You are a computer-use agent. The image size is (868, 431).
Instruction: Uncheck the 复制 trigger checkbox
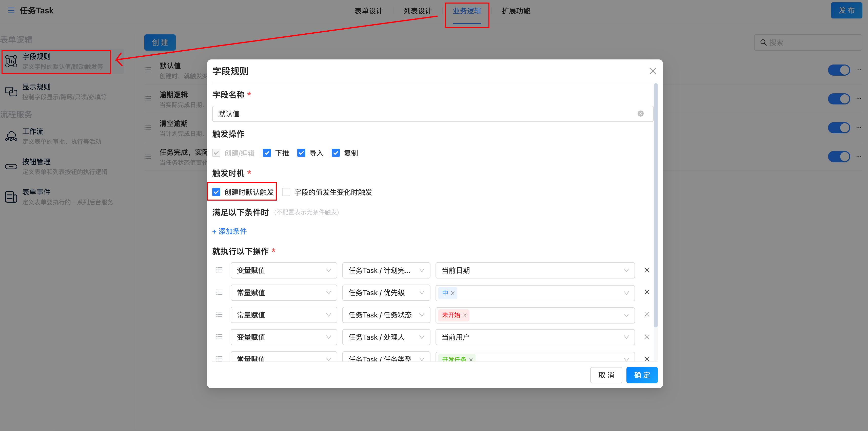(x=335, y=153)
